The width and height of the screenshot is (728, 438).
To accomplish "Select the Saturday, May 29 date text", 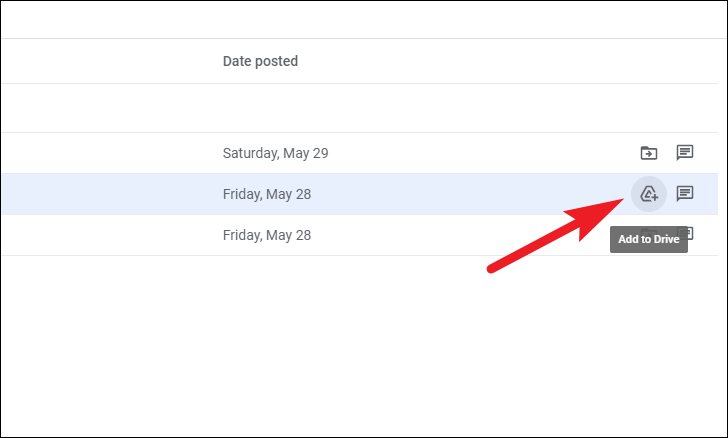I will [275, 153].
